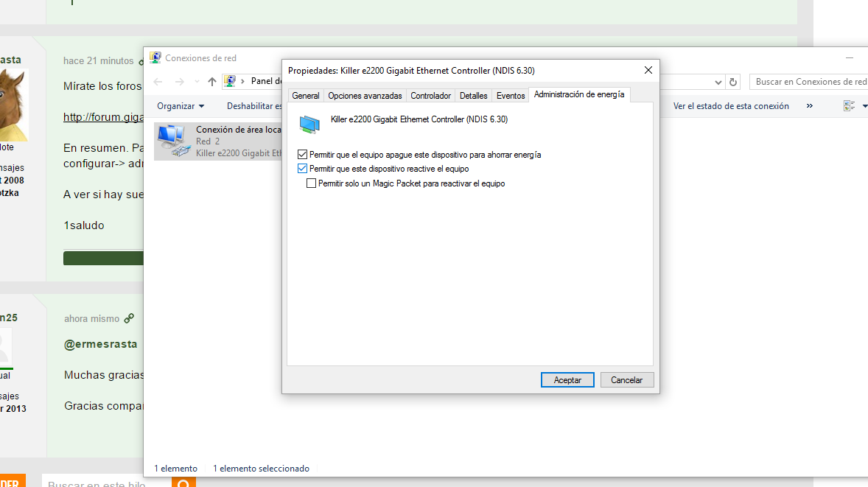The height and width of the screenshot is (487, 868).
Task: Click Ver el estado de esta conexión
Action: (x=731, y=105)
